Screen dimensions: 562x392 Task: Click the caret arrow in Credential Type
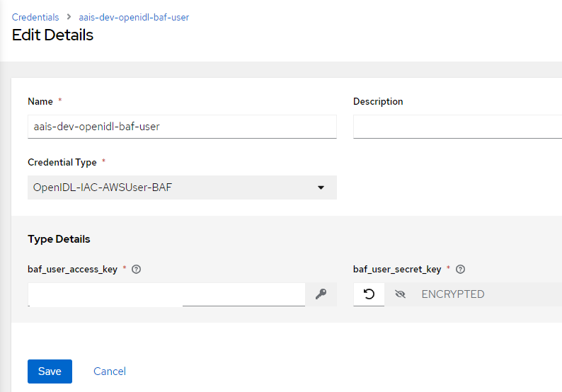321,188
